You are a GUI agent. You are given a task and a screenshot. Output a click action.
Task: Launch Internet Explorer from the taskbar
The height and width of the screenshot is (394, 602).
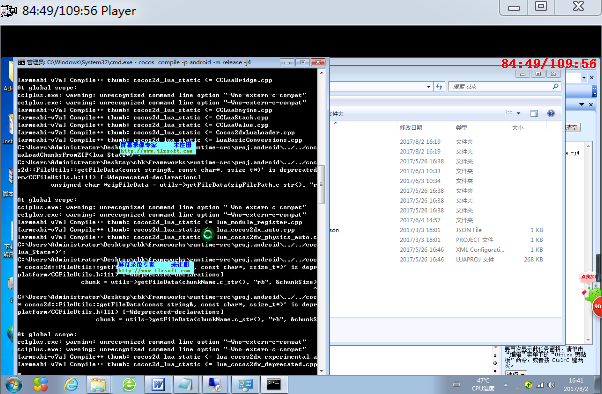[71, 384]
